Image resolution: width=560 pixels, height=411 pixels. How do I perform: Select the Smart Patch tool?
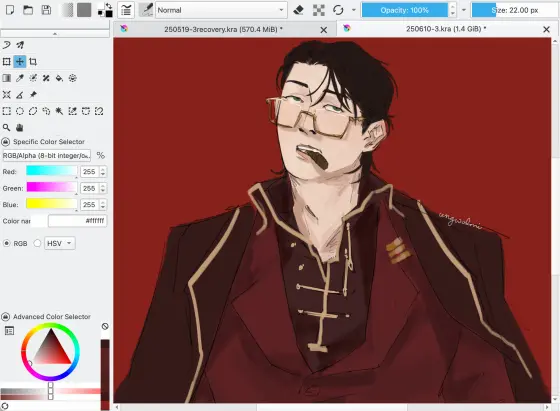[46, 78]
